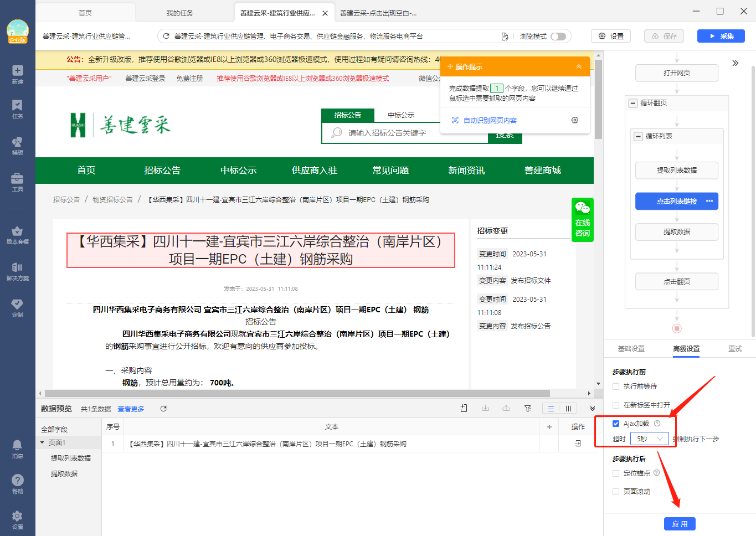Image resolution: width=756 pixels, height=536 pixels.
Task: Click the 在线咨询 WeChat icon
Action: pyautogui.click(x=583, y=220)
